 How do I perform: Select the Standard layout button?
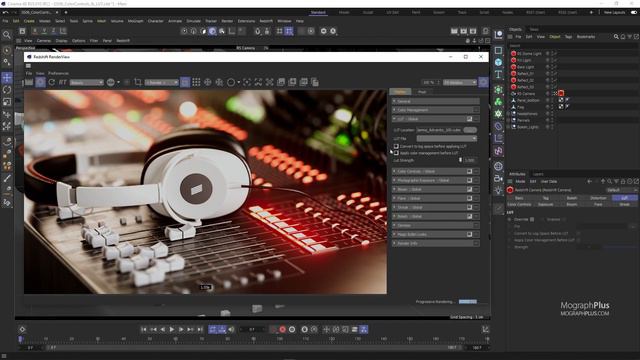[x=318, y=13]
